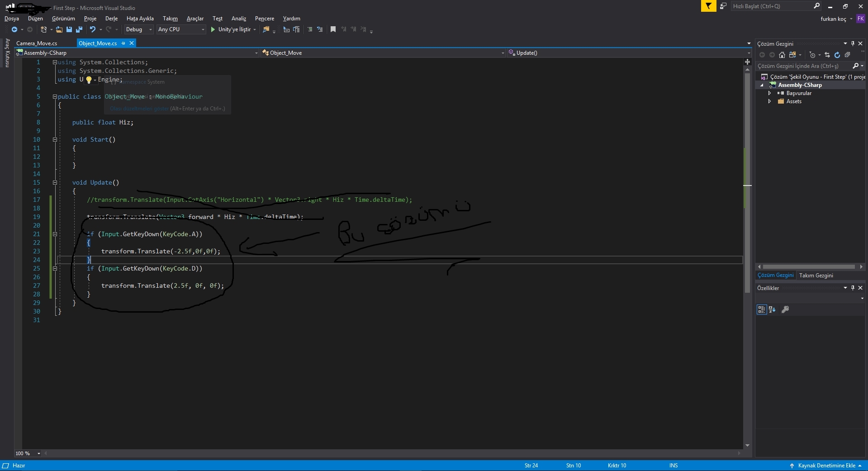Image resolution: width=868 pixels, height=471 pixels.
Task: Click the Çözüm Gezgini horizontal scrollbar
Action: pos(810,267)
